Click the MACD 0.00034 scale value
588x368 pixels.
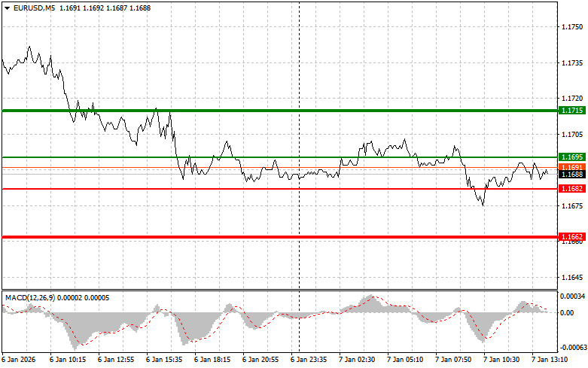tap(572, 297)
